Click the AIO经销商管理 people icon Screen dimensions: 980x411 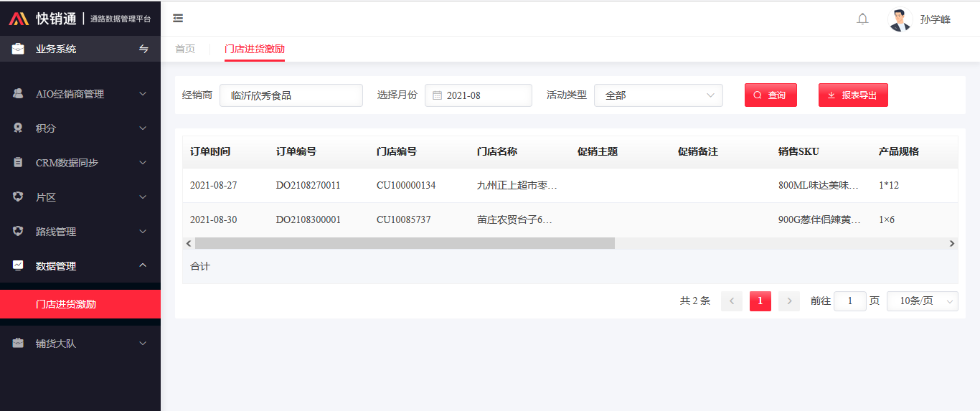click(x=18, y=94)
